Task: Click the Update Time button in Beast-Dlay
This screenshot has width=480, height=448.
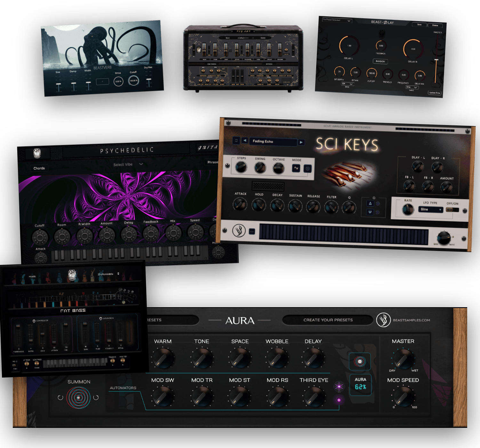Action: [x=435, y=93]
